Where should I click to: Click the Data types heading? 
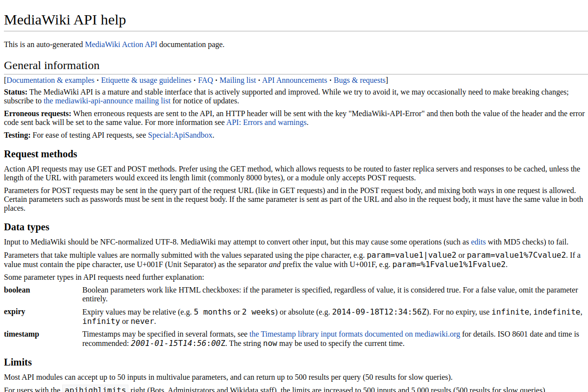point(27,227)
